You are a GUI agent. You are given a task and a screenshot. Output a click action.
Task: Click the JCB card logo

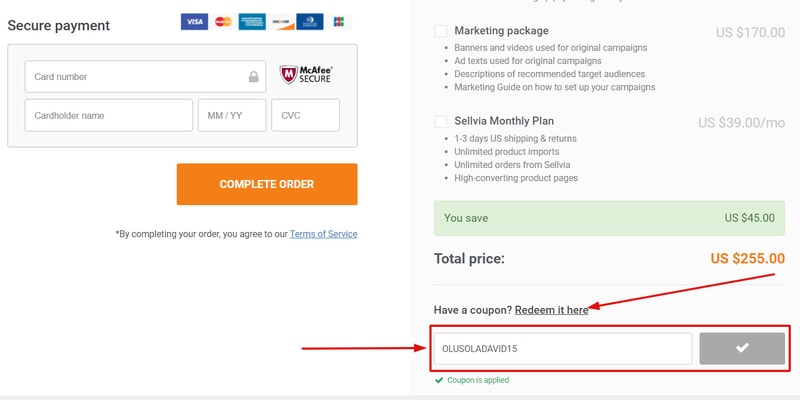click(339, 22)
